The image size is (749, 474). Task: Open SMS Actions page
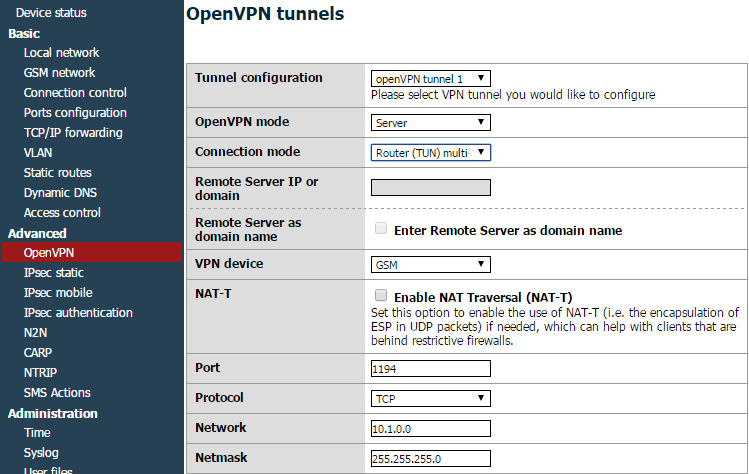[57, 393]
